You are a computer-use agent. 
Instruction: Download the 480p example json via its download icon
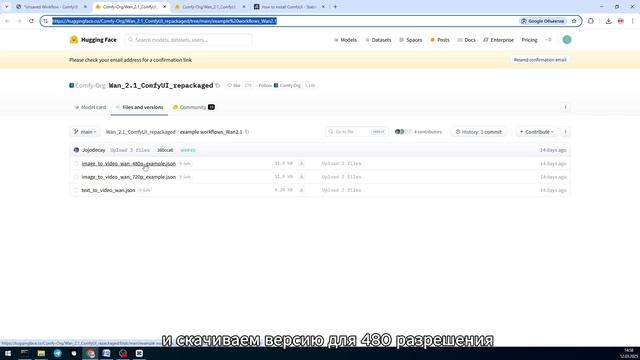pyautogui.click(x=302, y=164)
